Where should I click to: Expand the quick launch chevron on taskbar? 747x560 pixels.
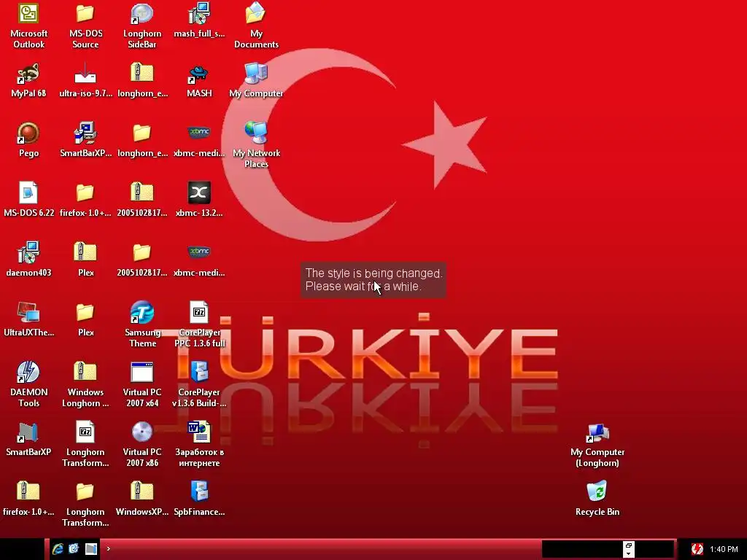click(x=109, y=548)
